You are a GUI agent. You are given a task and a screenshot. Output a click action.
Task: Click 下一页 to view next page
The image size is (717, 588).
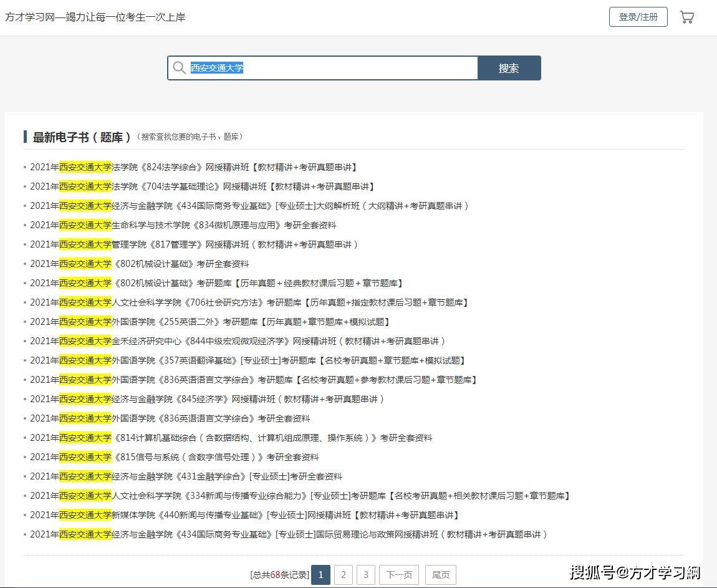[398, 574]
